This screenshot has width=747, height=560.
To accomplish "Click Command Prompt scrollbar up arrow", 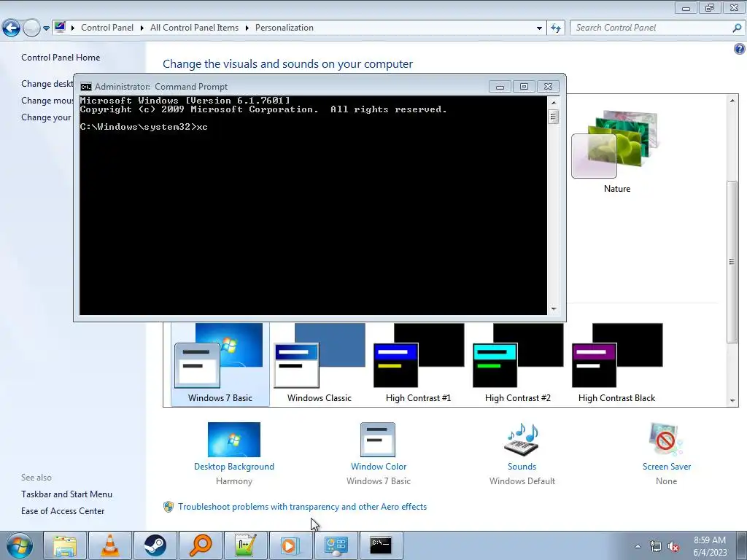I will (553, 102).
